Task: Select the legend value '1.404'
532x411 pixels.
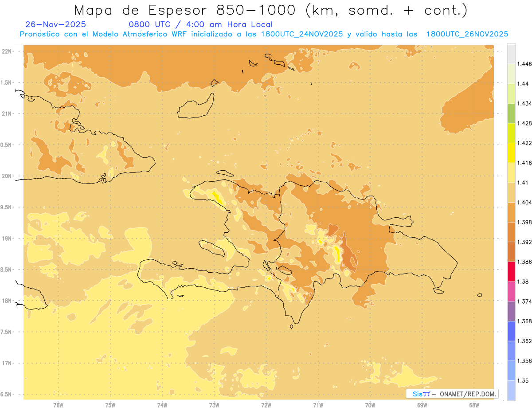Action: coord(524,202)
